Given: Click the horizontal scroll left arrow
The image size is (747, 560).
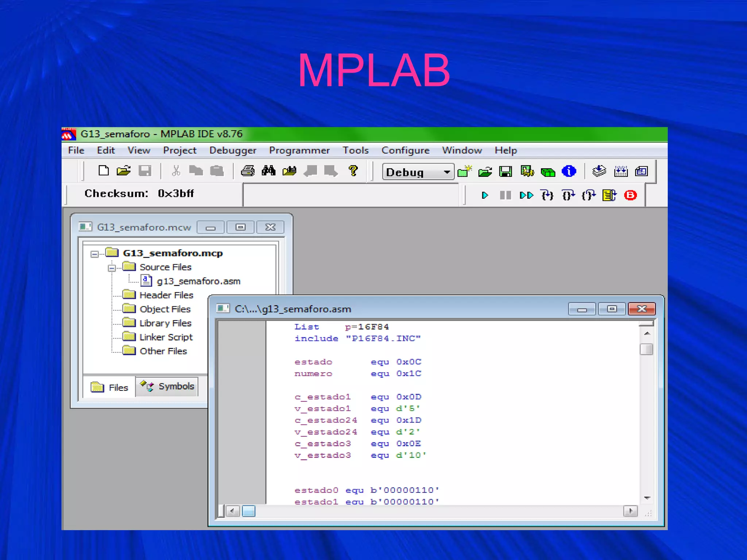Looking at the screenshot, I should point(233,511).
